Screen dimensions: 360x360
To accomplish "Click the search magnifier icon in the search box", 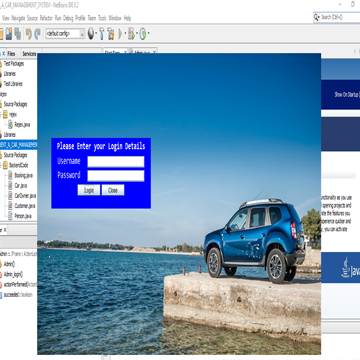I will [316, 17].
